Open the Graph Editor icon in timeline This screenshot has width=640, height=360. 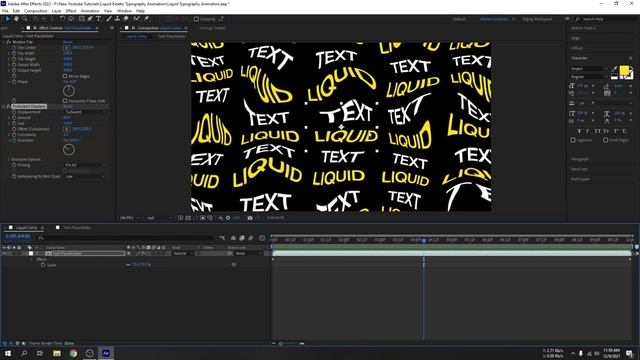point(262,238)
